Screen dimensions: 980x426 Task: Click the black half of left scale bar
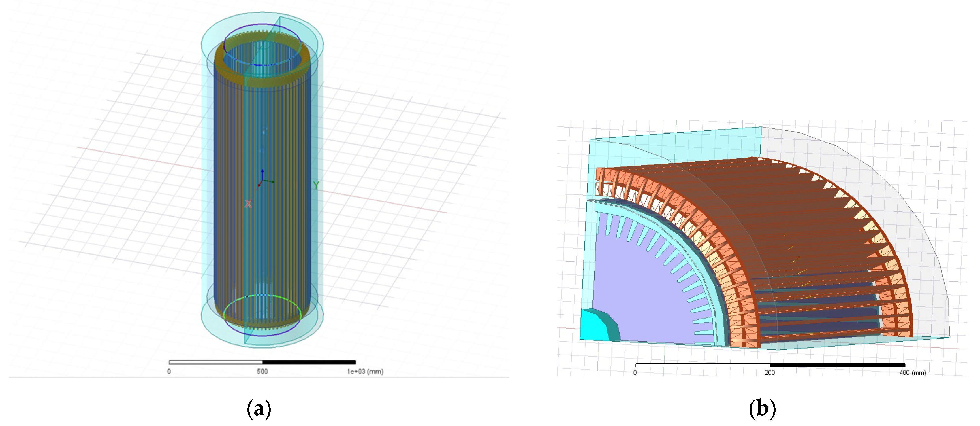coord(309,363)
